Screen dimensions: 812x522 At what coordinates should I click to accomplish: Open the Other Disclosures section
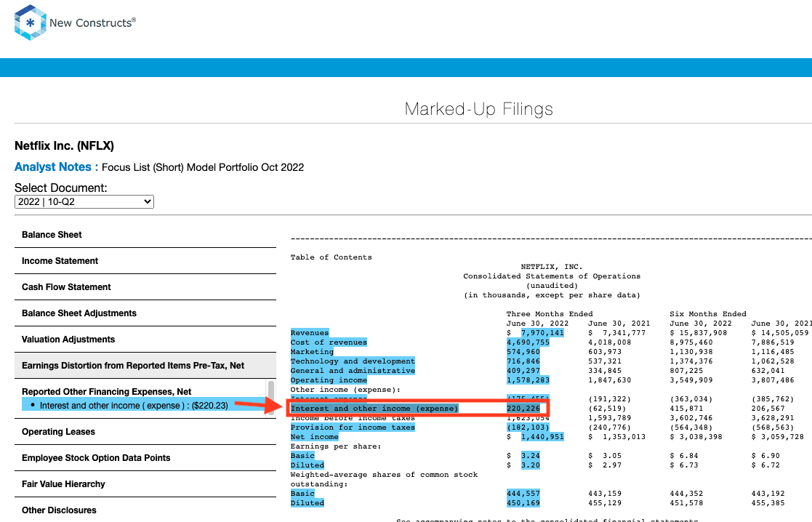pyautogui.click(x=145, y=510)
